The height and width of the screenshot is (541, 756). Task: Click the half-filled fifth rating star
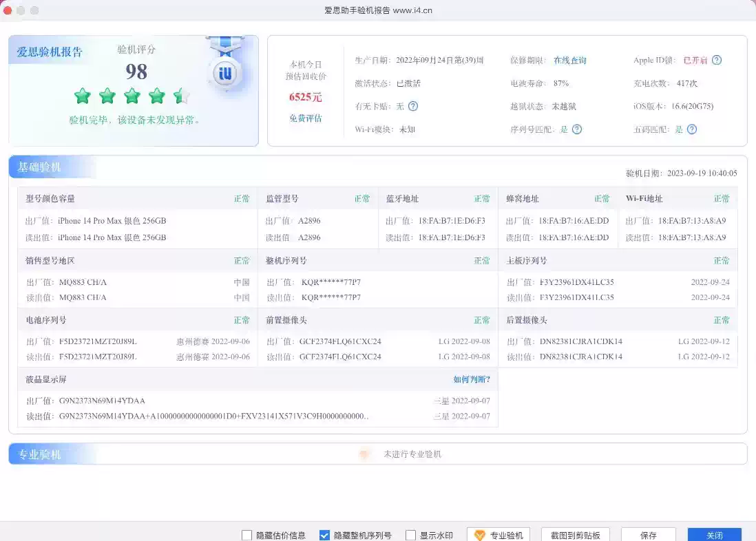click(x=182, y=96)
